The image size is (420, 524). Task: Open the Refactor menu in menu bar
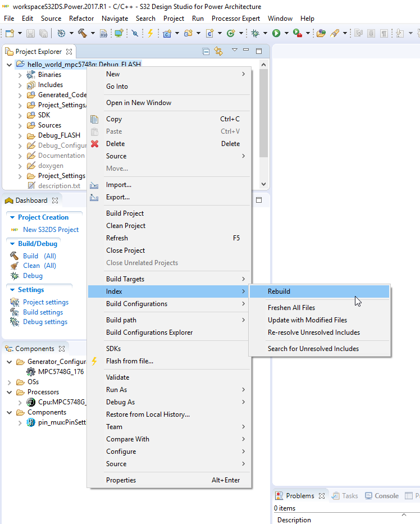click(x=81, y=19)
